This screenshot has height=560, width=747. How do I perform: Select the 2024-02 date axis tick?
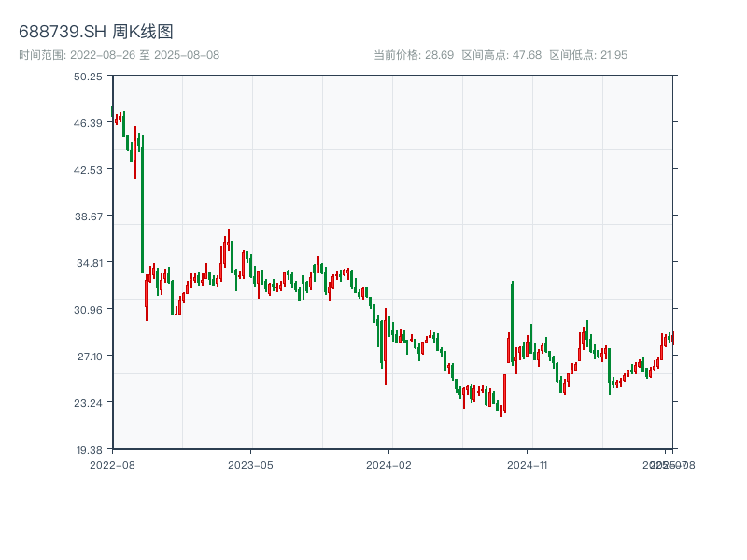tap(389, 464)
